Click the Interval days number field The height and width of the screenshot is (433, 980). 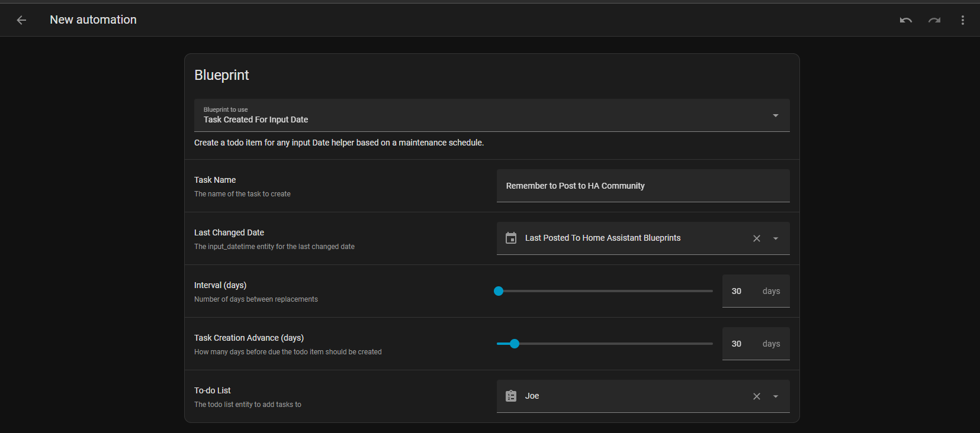click(741, 291)
